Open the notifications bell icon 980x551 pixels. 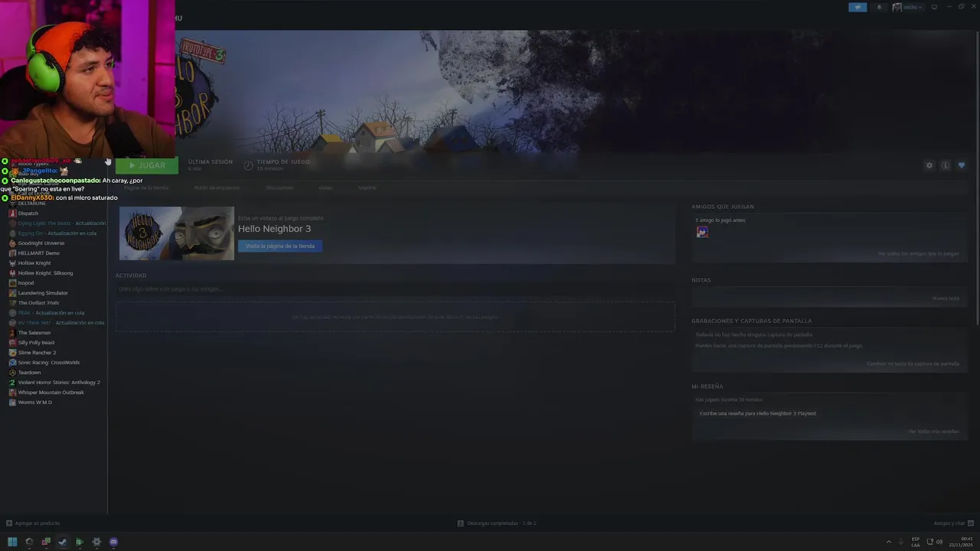pos(879,7)
